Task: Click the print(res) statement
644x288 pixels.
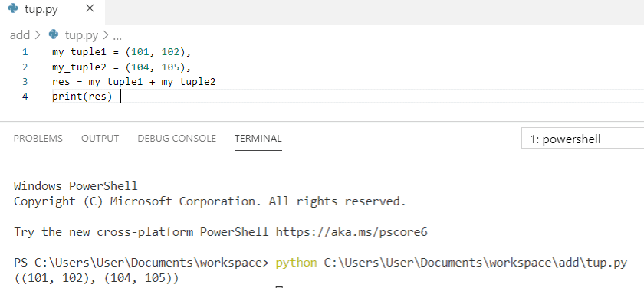Action: point(82,97)
